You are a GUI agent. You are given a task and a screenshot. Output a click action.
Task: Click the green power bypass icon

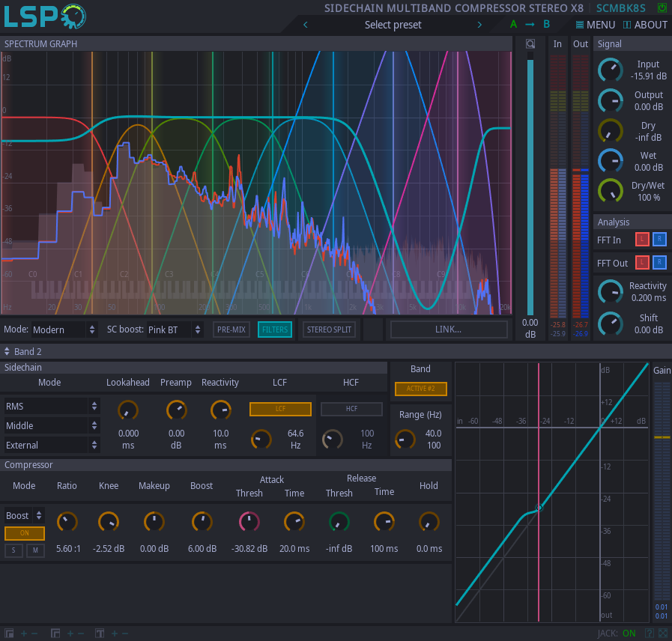(662, 7)
